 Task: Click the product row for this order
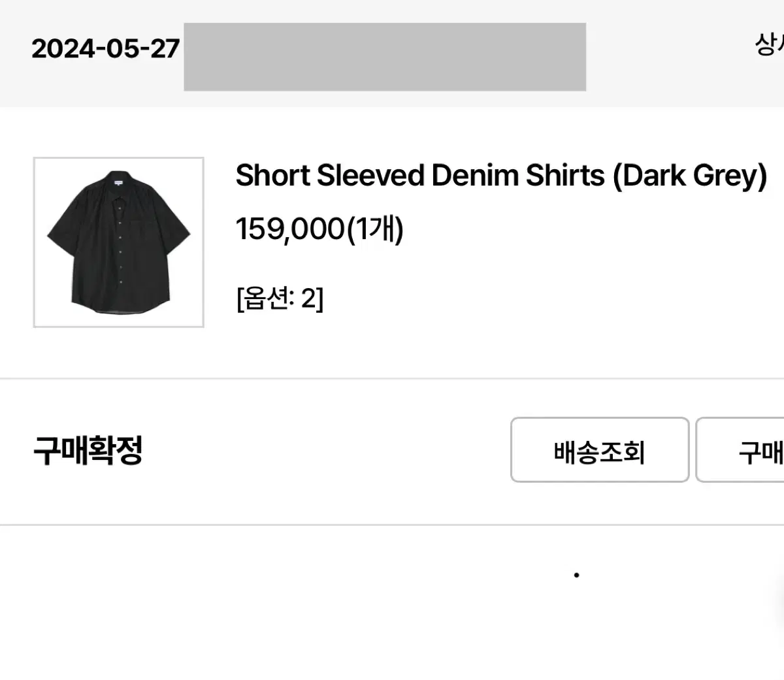pyautogui.click(x=392, y=242)
